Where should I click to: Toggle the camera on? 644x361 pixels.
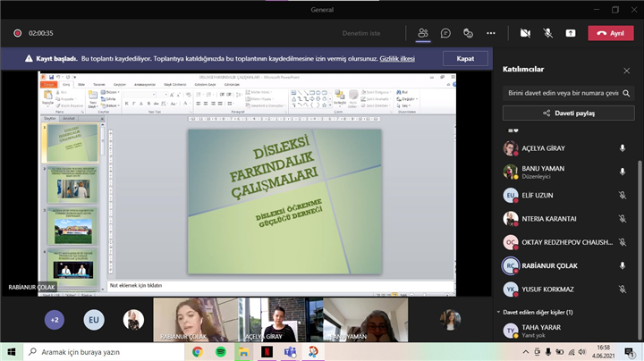(526, 33)
